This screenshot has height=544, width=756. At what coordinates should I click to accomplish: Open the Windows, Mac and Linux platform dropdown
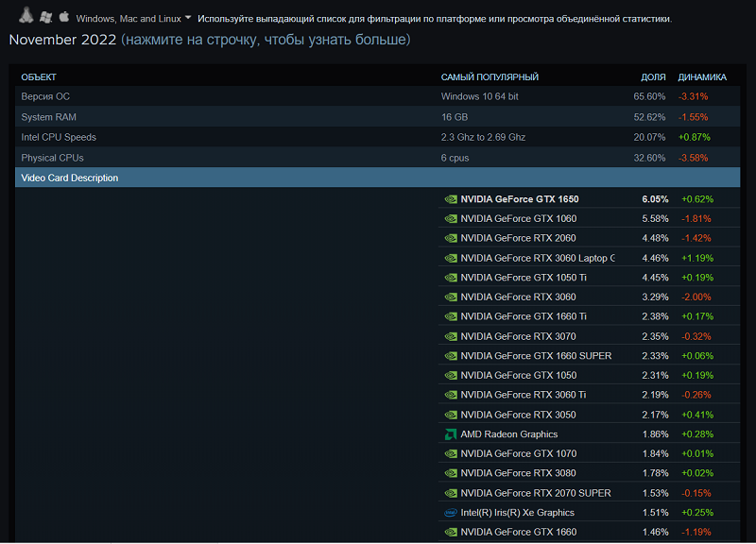pyautogui.click(x=133, y=18)
